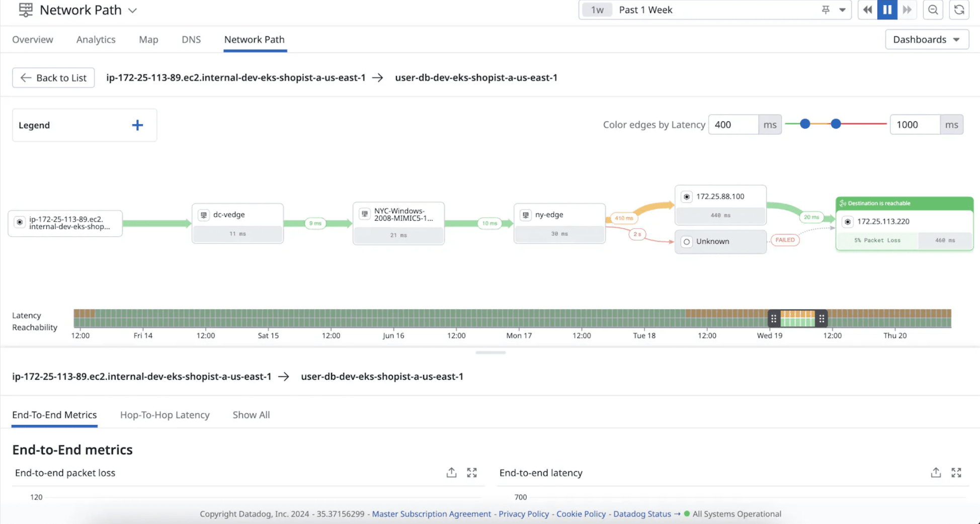Click the ny-edge node icon
Screen dimensions: 980x524
[526, 215]
